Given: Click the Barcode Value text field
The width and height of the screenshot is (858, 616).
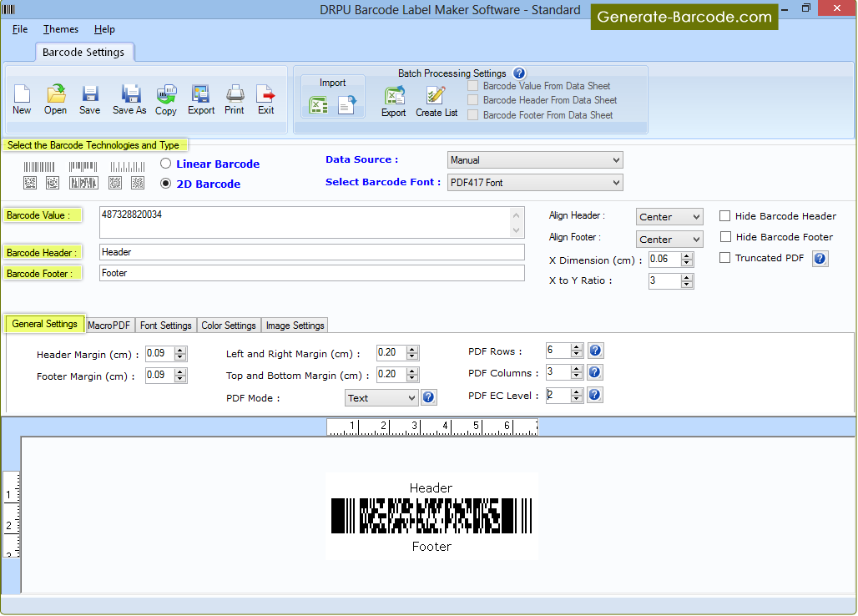Looking at the screenshot, I should (305, 222).
